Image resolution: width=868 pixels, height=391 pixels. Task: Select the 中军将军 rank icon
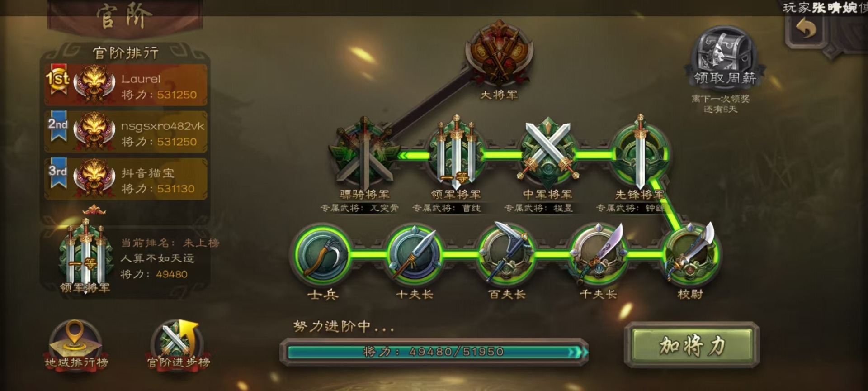point(548,153)
